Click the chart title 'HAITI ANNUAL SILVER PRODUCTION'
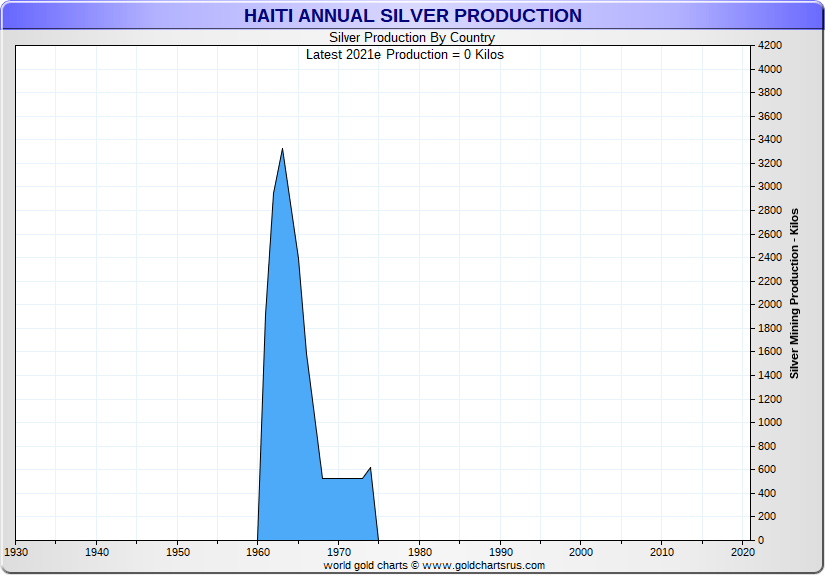825x575 pixels. (x=412, y=16)
